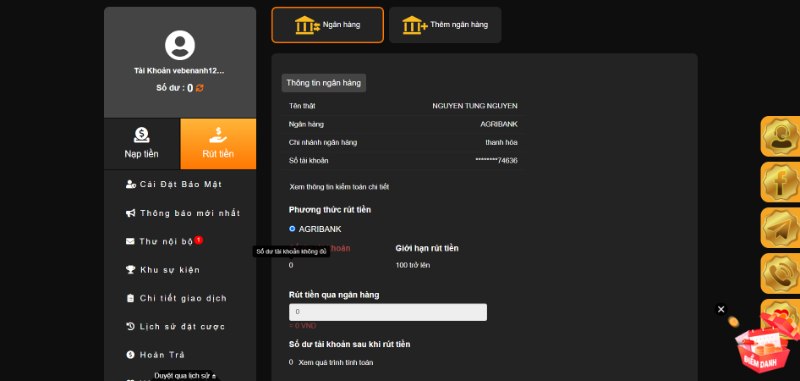Click the Tài Khoản vebenanh12 username
Image resolution: width=800 pixels, height=381 pixels.
click(179, 71)
